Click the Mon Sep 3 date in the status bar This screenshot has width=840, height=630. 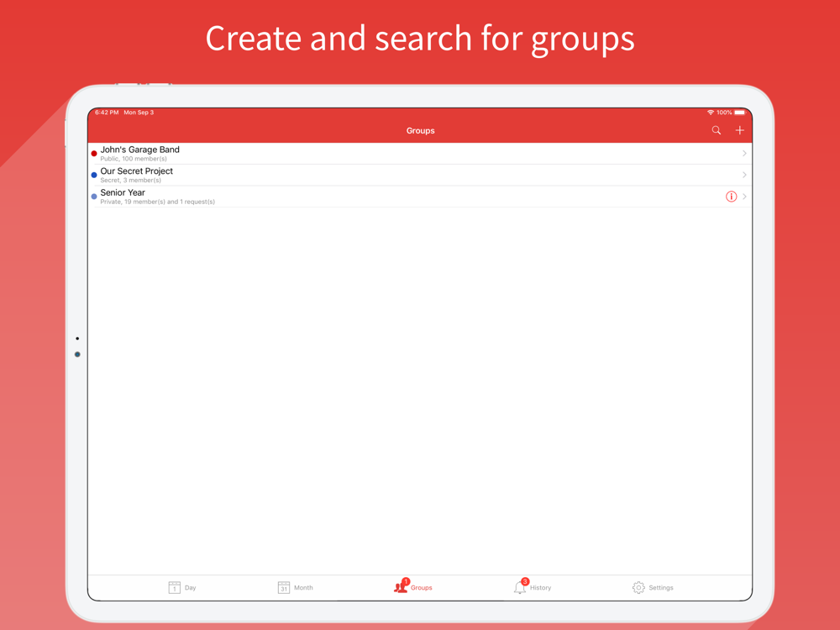pyautogui.click(x=139, y=113)
